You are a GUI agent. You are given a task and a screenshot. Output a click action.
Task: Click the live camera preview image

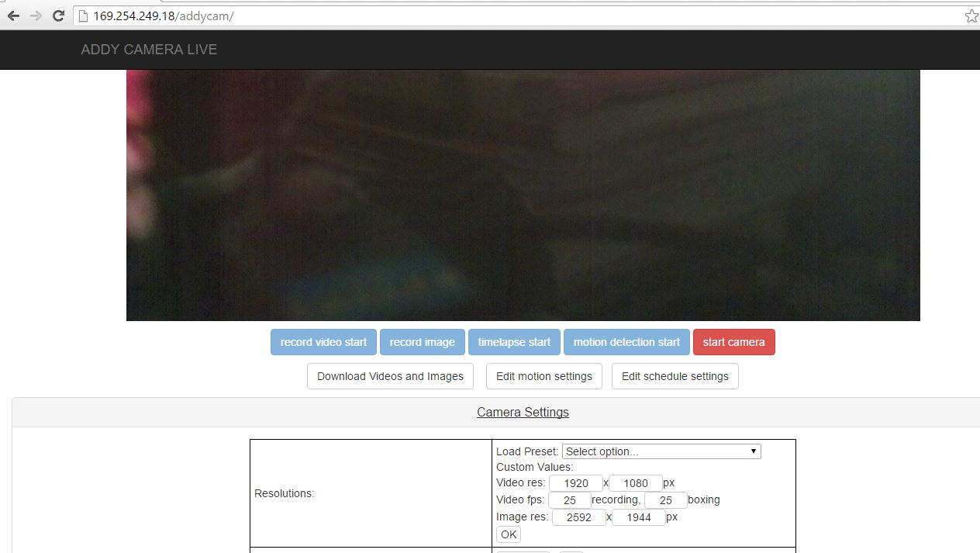point(523,194)
